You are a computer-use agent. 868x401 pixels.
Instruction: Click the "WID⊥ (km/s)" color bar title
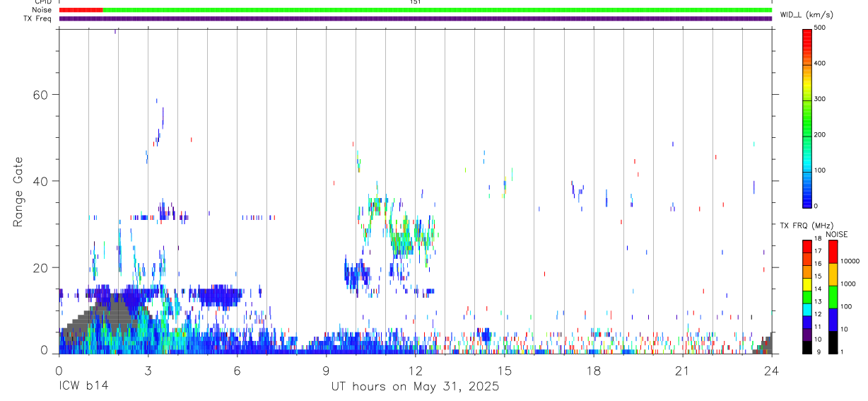pos(806,14)
